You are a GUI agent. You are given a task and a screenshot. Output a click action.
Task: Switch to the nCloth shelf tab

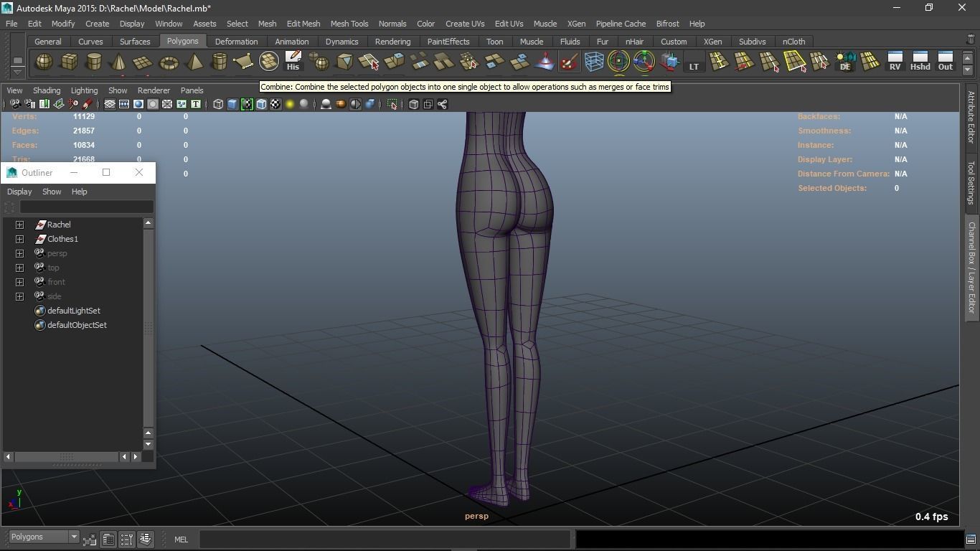point(793,42)
